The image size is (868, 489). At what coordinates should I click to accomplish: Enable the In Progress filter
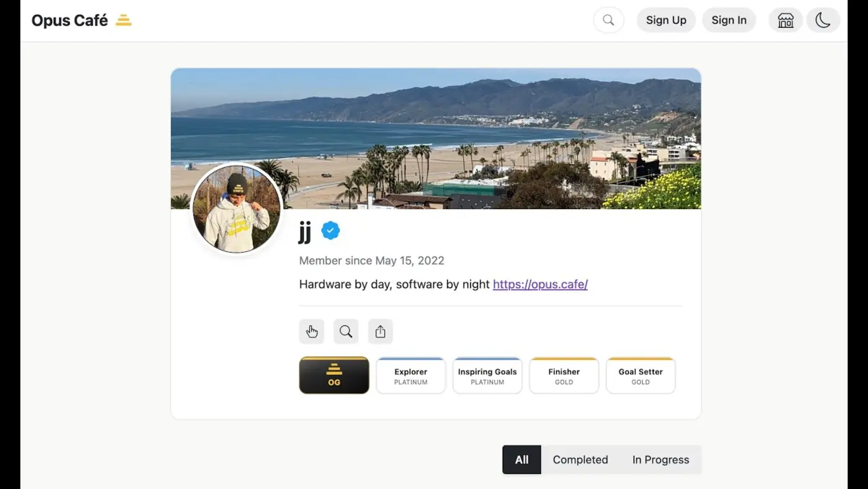(660, 459)
